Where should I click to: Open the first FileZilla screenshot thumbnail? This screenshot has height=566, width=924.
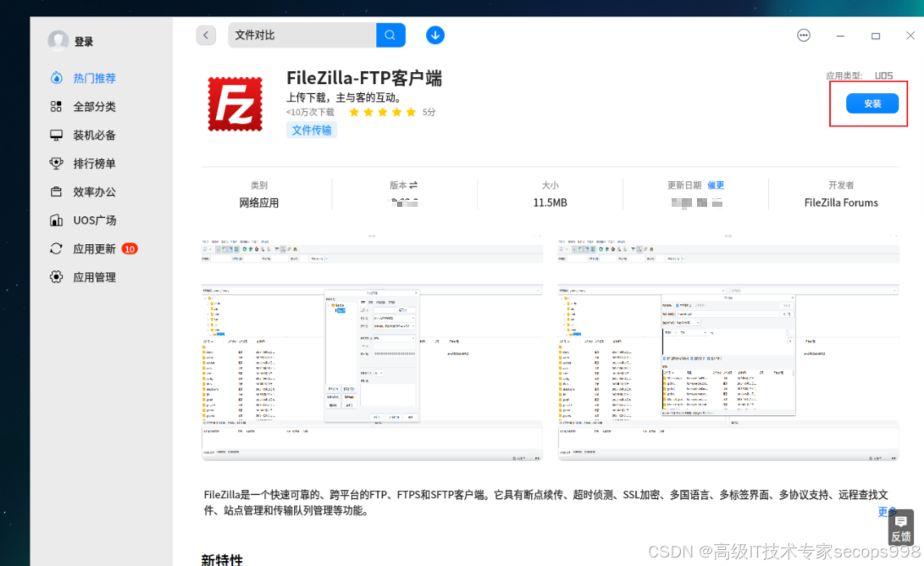(x=372, y=347)
